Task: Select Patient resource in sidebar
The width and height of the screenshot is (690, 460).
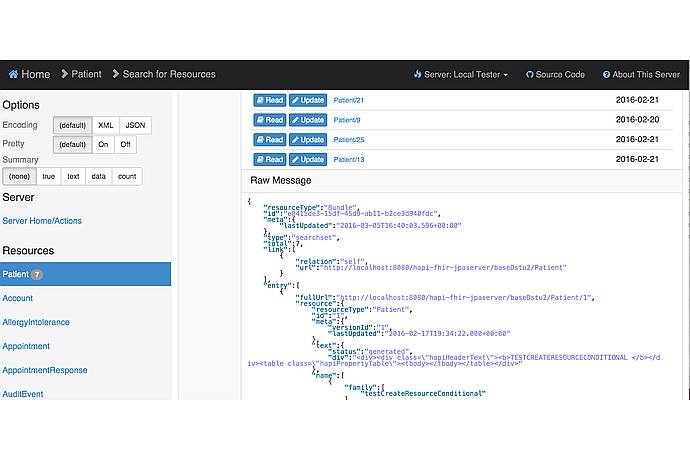Action: [85, 274]
